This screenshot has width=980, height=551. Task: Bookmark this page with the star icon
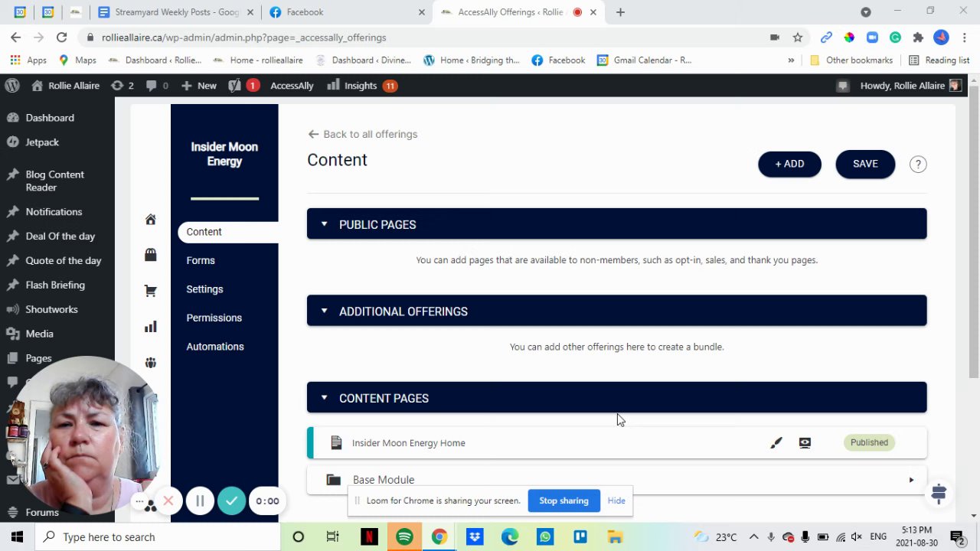(798, 37)
